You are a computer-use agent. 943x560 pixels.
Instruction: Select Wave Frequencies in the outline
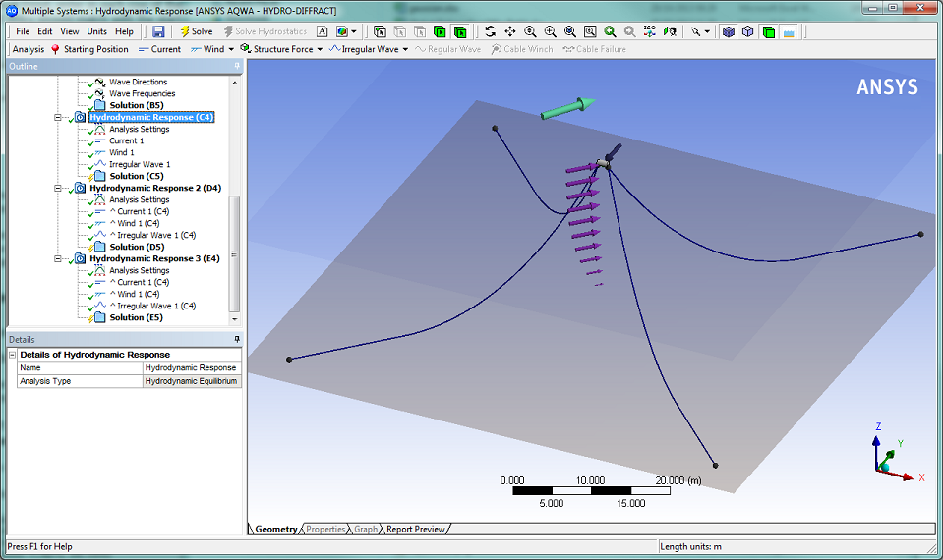(142, 93)
